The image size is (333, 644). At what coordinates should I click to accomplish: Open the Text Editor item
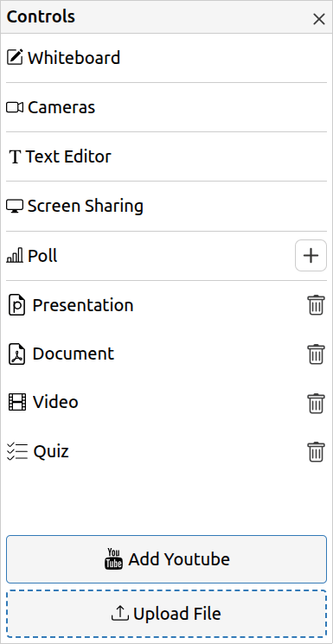(x=166, y=156)
